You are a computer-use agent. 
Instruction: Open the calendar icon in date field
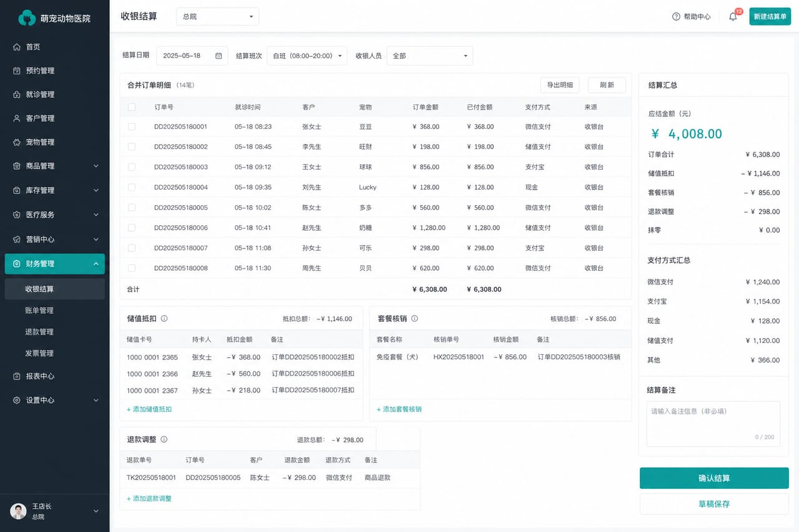(x=218, y=56)
